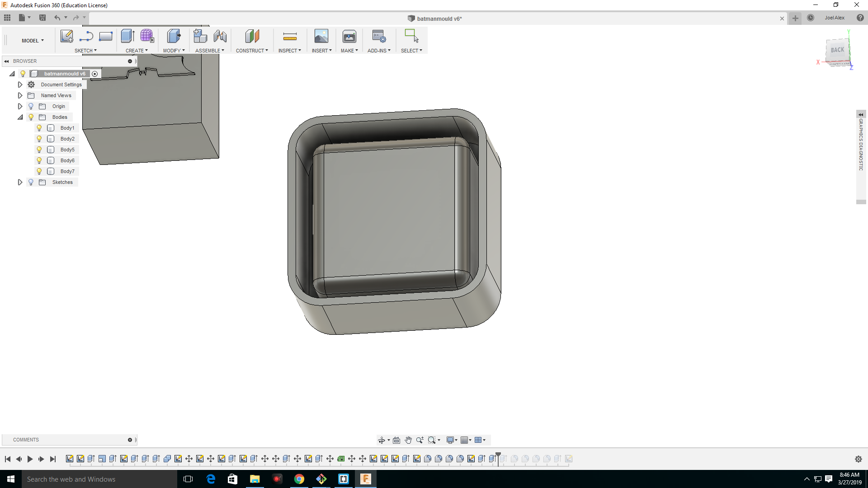Click the Scripts and Add-Ins icon
The image size is (868, 488).
[x=378, y=36]
